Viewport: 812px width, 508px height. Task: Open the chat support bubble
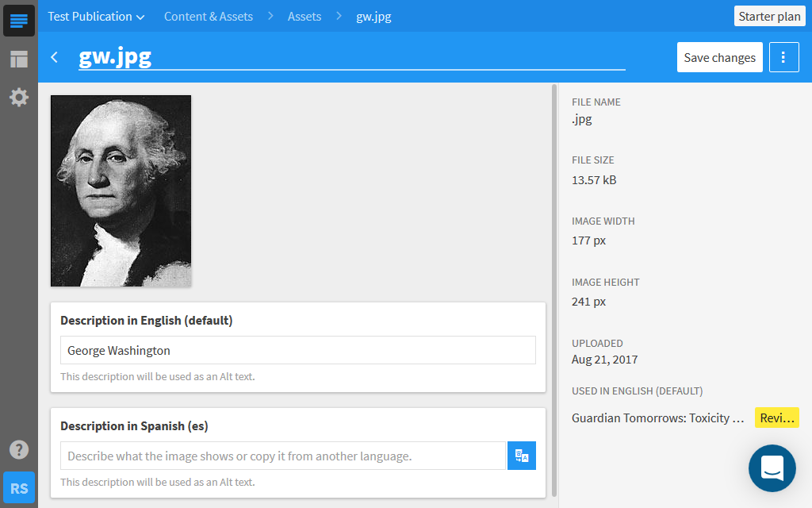pos(772,468)
